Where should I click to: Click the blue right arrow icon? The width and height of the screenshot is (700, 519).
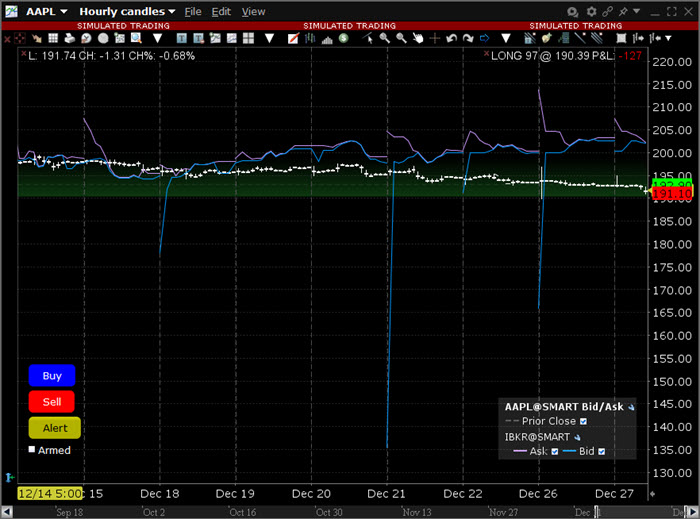click(485, 38)
